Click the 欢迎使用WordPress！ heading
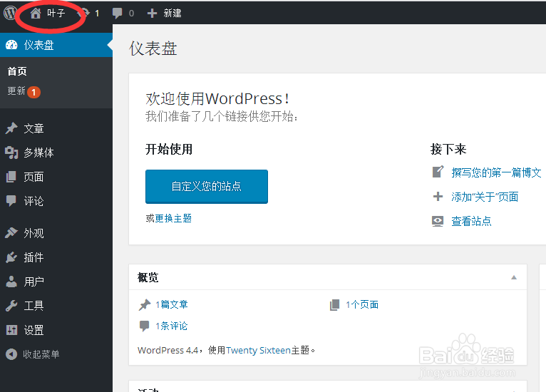Image resolution: width=546 pixels, height=392 pixels. [217, 98]
